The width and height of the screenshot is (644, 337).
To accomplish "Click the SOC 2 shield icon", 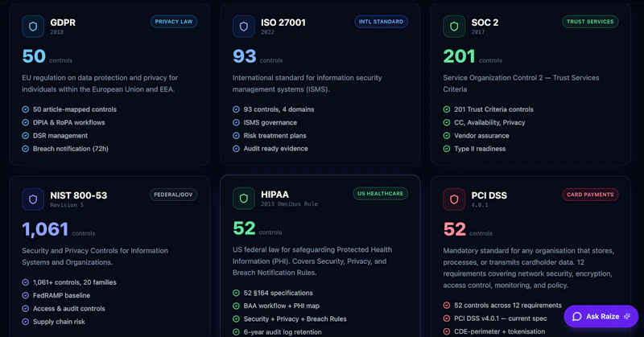I will click(x=454, y=27).
